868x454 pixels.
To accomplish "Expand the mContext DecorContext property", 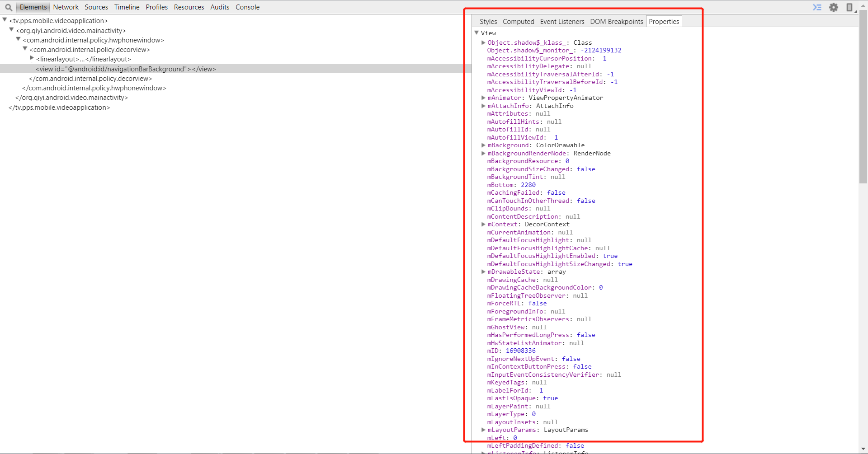I will click(483, 224).
